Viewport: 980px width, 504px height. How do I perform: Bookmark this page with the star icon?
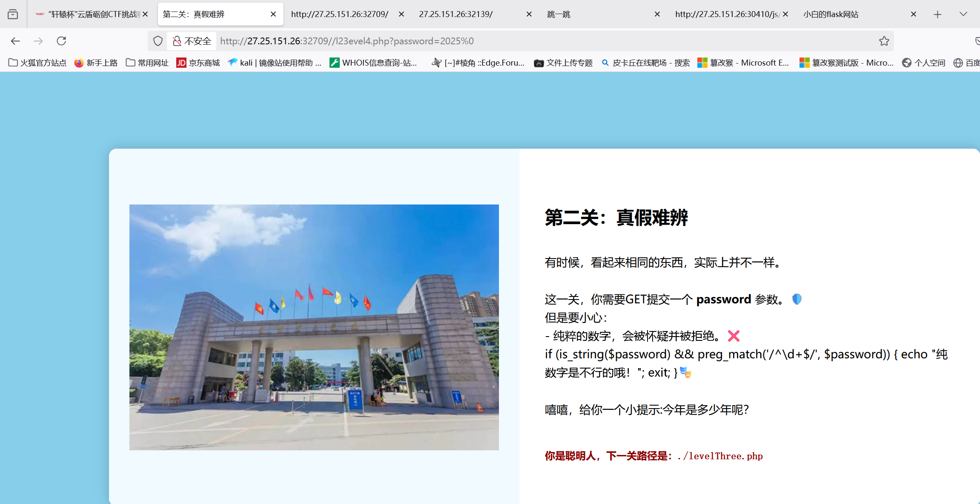[x=884, y=41]
